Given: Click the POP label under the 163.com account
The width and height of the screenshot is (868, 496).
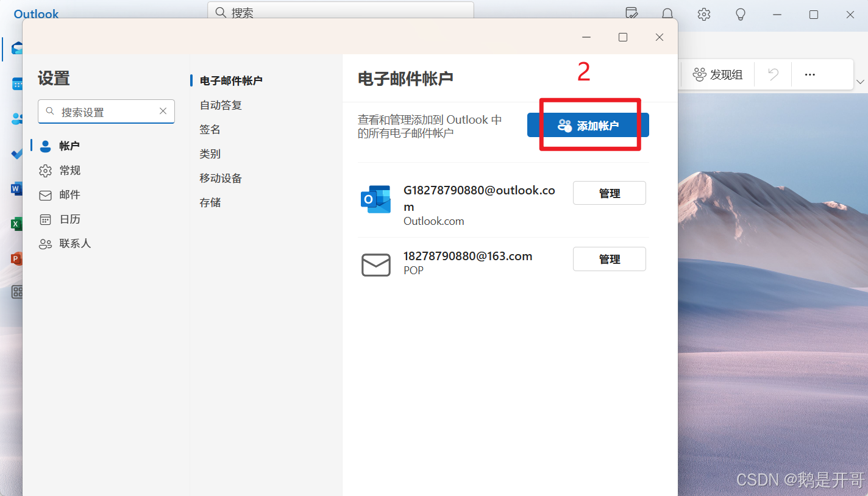Looking at the screenshot, I should coord(413,270).
